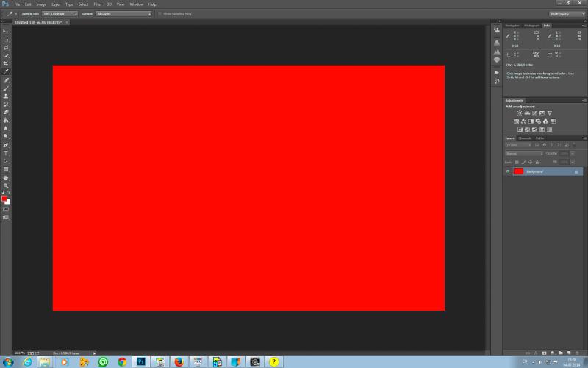Select the Eyedropper tool in the toolbox

6,71
